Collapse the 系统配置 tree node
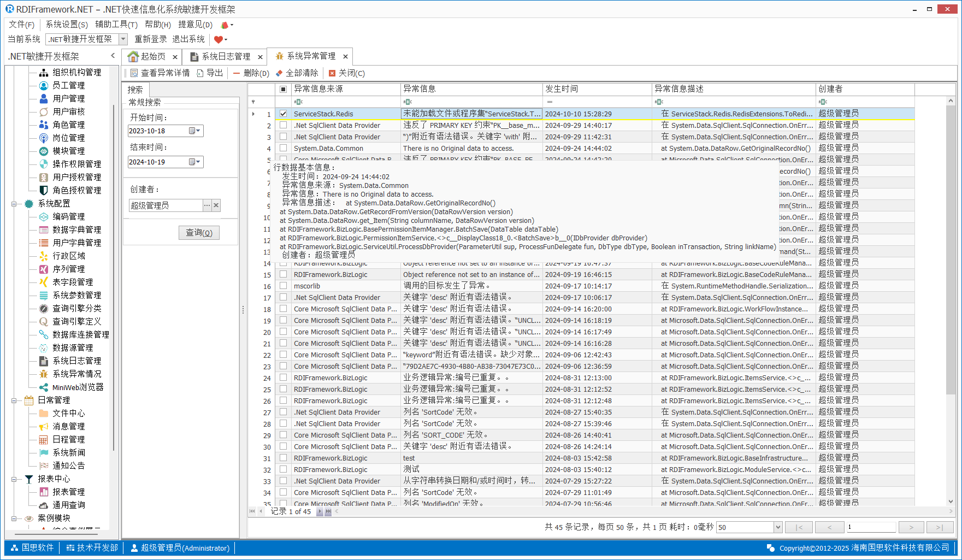 tap(14, 204)
